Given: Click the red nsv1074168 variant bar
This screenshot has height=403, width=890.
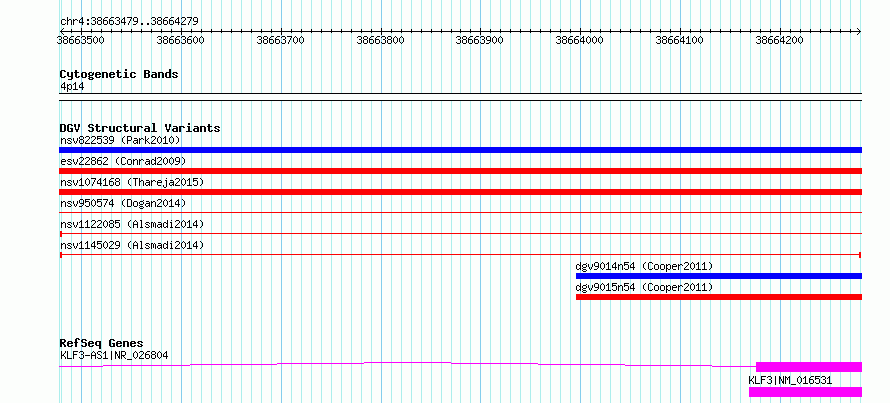Looking at the screenshot, I should tap(460, 192).
